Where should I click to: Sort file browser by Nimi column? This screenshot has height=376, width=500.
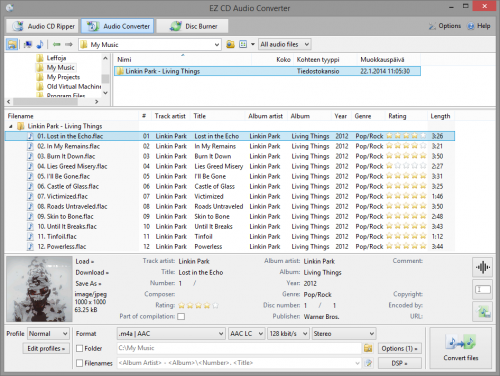click(x=124, y=60)
